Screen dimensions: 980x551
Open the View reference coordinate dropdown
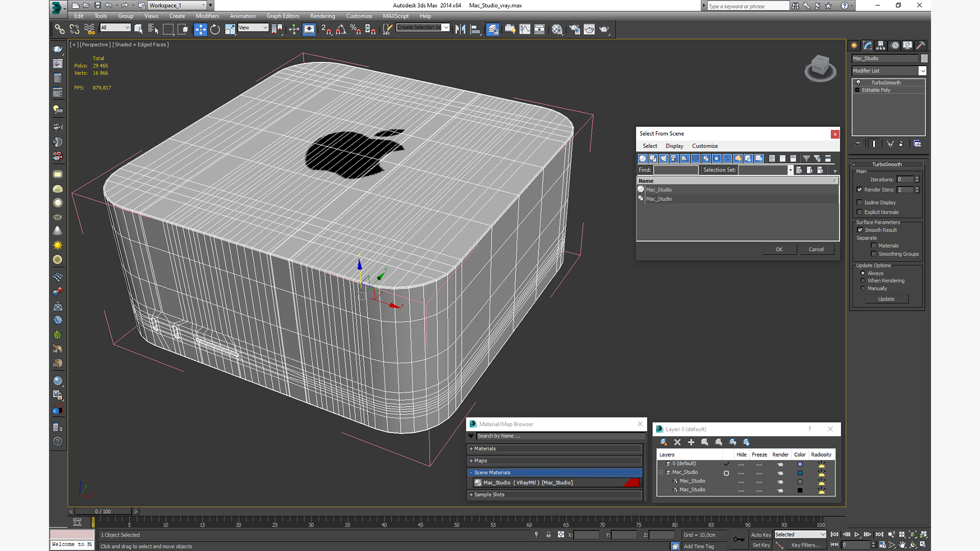click(253, 28)
